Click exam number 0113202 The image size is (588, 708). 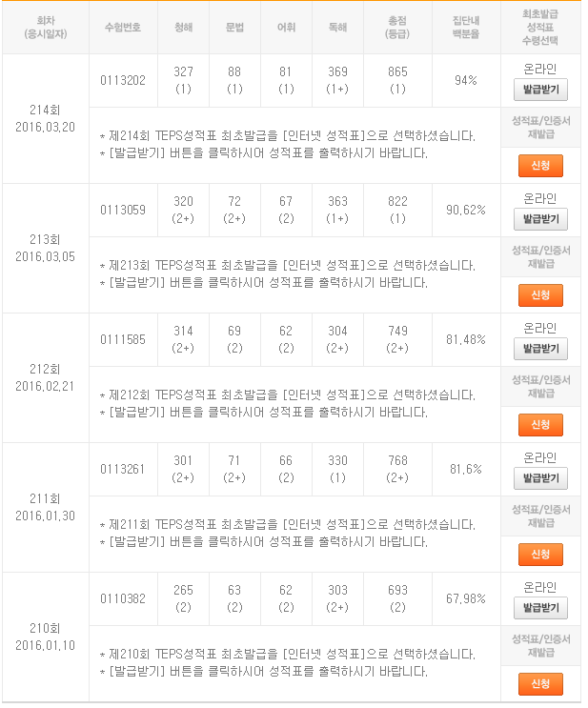tap(123, 80)
